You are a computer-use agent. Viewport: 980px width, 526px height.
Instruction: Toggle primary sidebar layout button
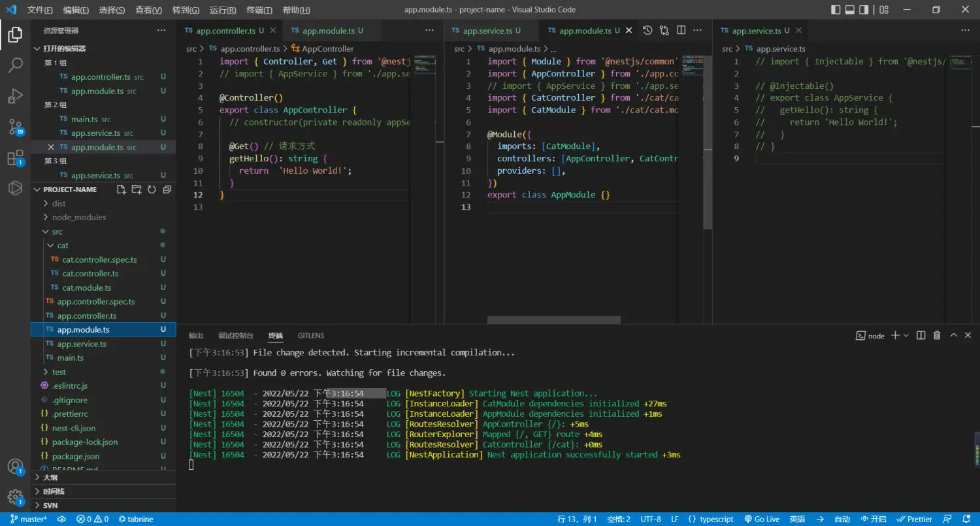click(x=836, y=10)
